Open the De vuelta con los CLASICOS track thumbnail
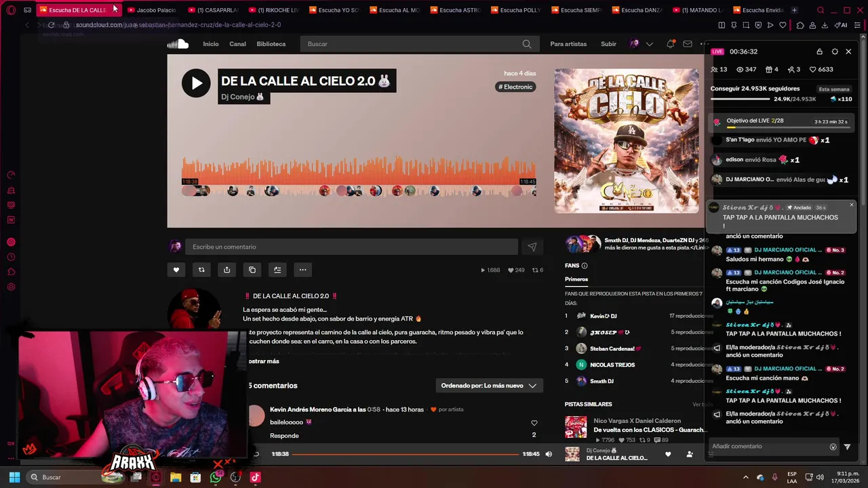This screenshot has width=868, height=488. [576, 427]
